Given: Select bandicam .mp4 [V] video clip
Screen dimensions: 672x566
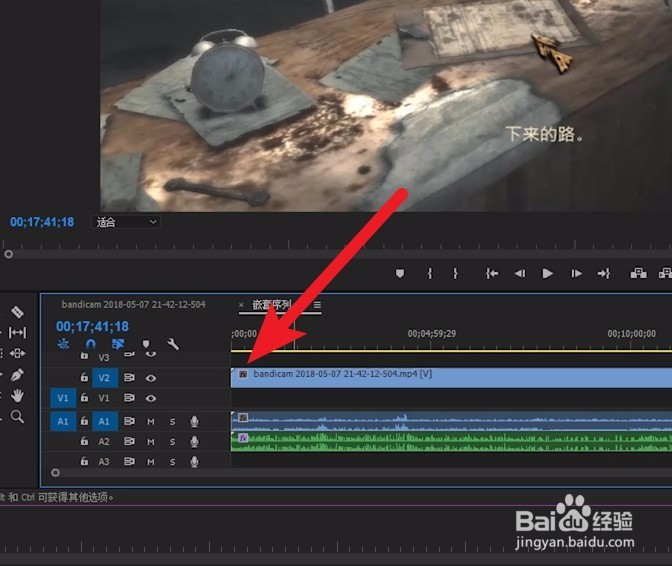Looking at the screenshot, I should click(x=451, y=378).
